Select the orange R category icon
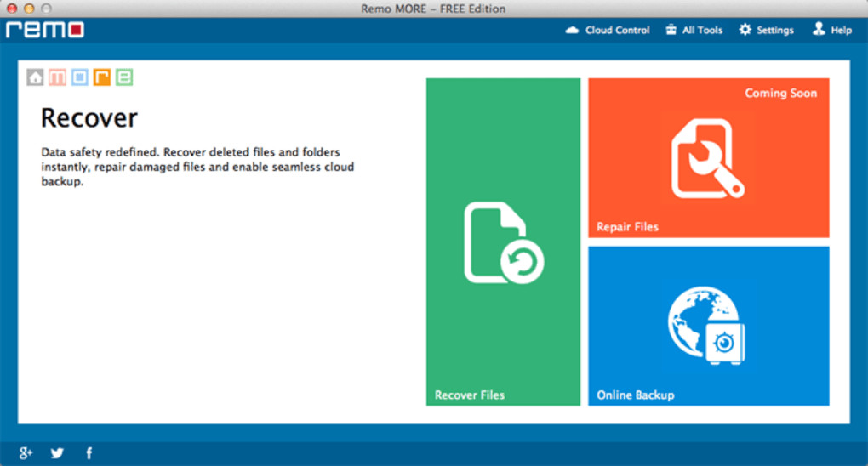868x466 pixels. (102, 77)
